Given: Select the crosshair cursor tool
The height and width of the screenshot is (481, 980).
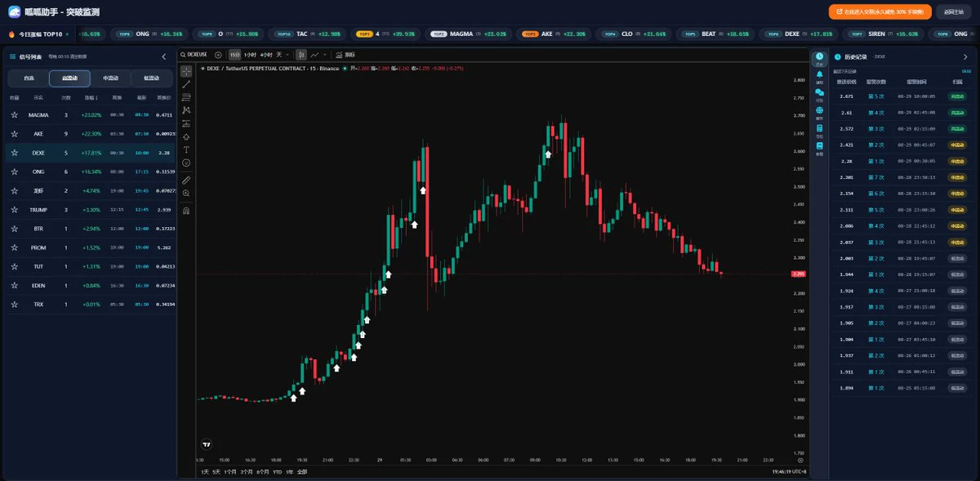Looking at the screenshot, I should tap(186, 72).
